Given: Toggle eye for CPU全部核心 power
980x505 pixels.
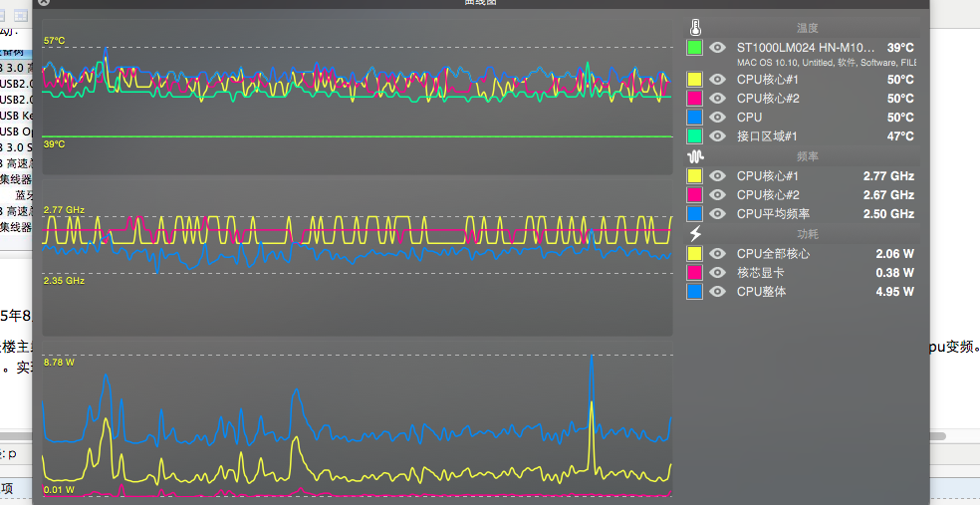Looking at the screenshot, I should pyautogui.click(x=717, y=254).
